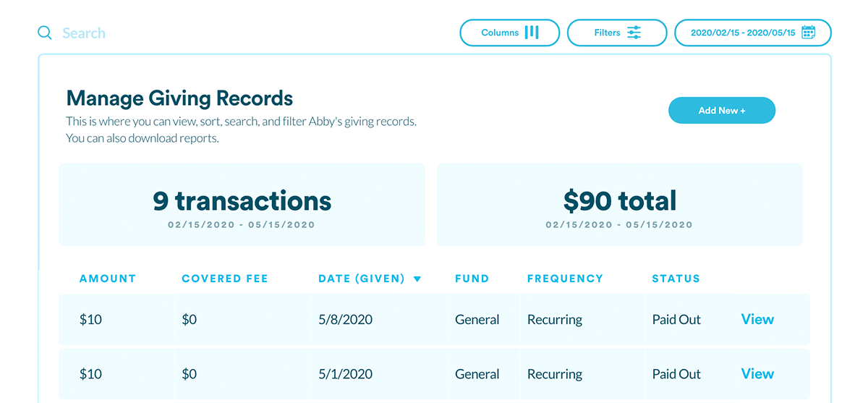Click the filter sliders icon
This screenshot has height=403, width=868.
coord(634,33)
